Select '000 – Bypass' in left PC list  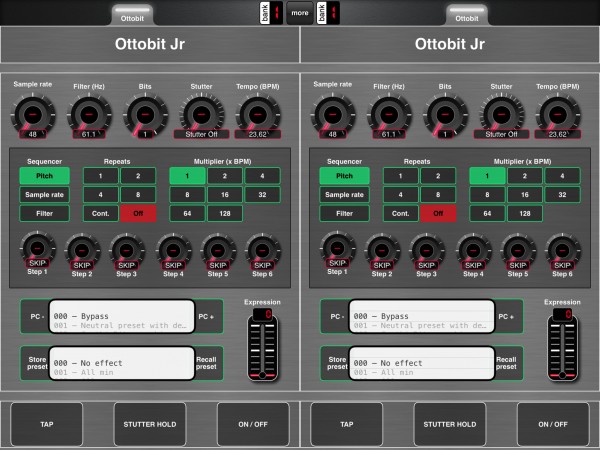pyautogui.click(x=122, y=316)
